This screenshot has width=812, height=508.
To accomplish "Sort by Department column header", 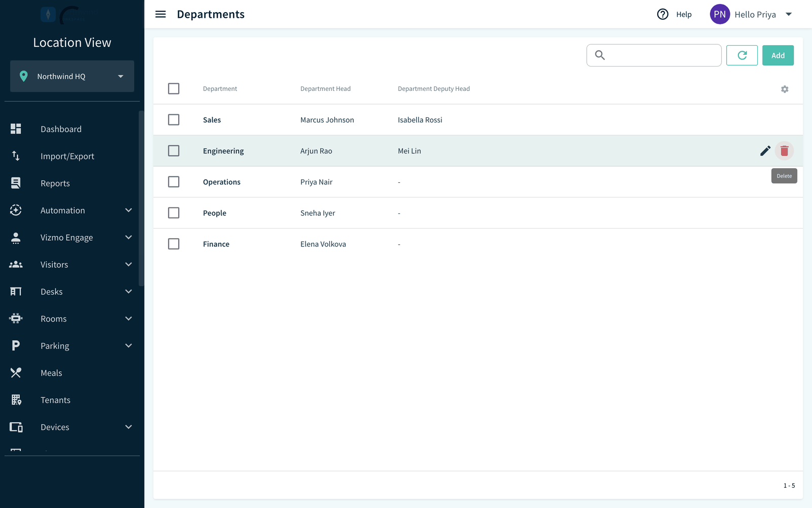I will point(220,88).
